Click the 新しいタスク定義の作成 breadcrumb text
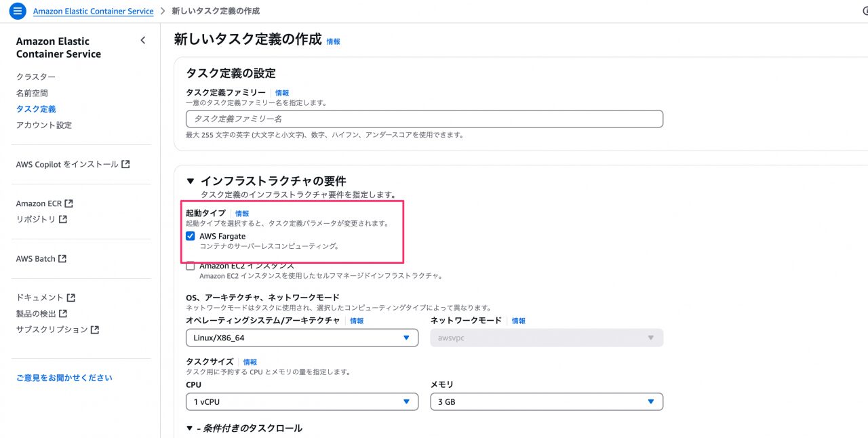The image size is (868, 438). coord(216,12)
